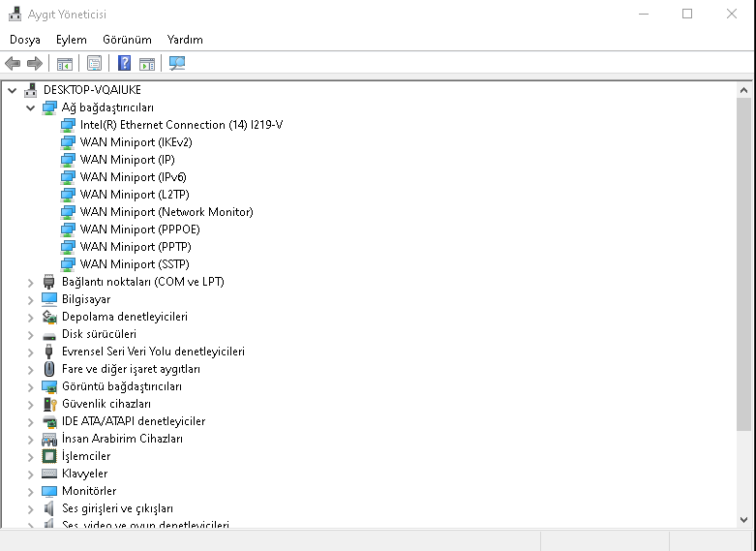Click the Intel Ethernet Connection adapter icon

68,125
